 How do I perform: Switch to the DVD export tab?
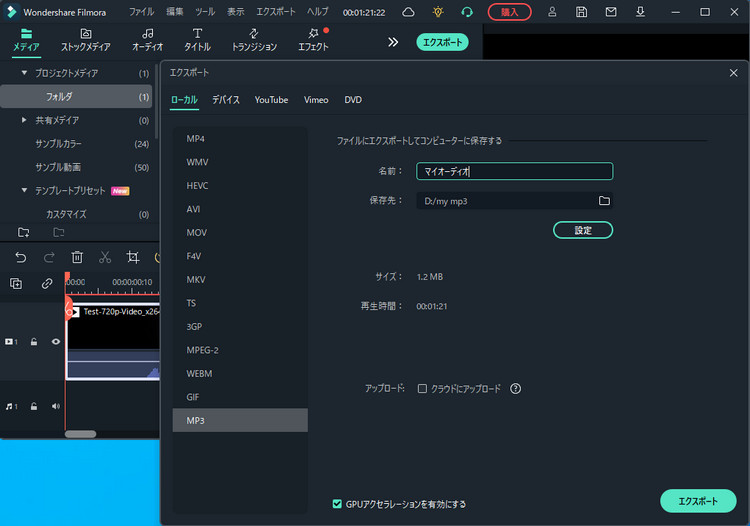(x=353, y=100)
